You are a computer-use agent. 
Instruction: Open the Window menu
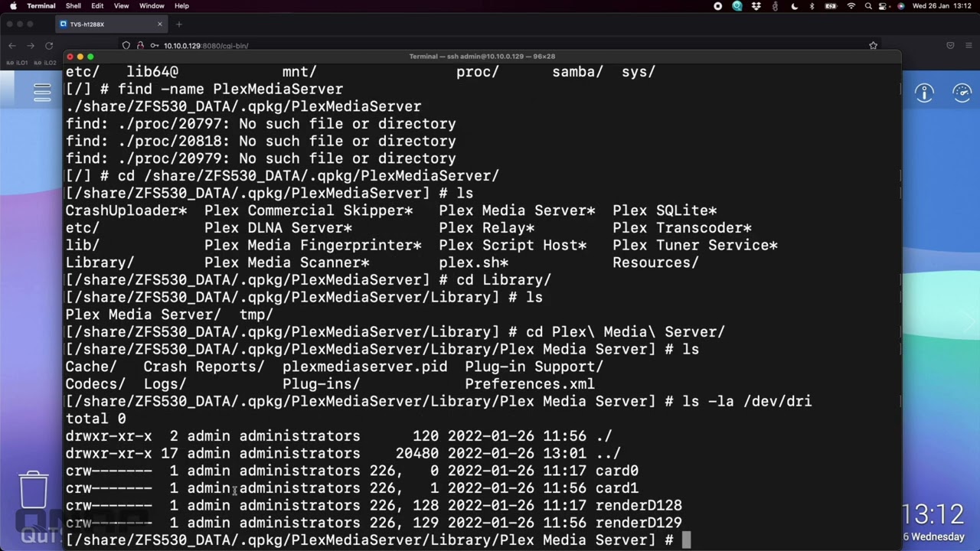tap(152, 6)
